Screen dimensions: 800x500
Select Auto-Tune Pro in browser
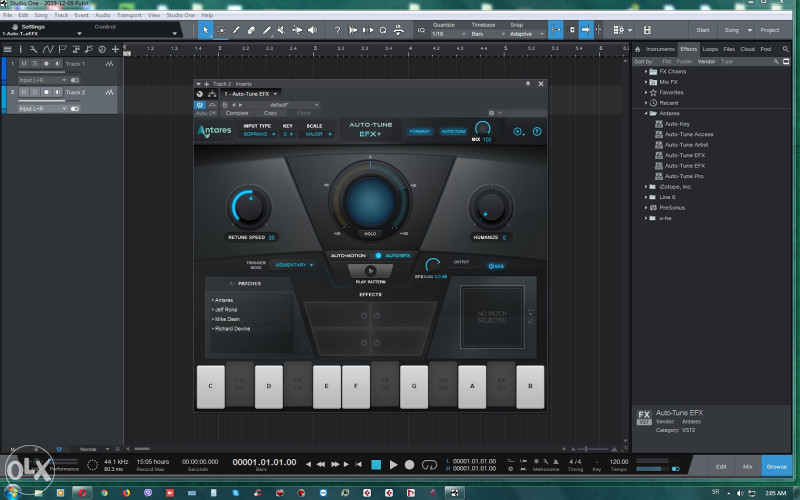(x=684, y=176)
